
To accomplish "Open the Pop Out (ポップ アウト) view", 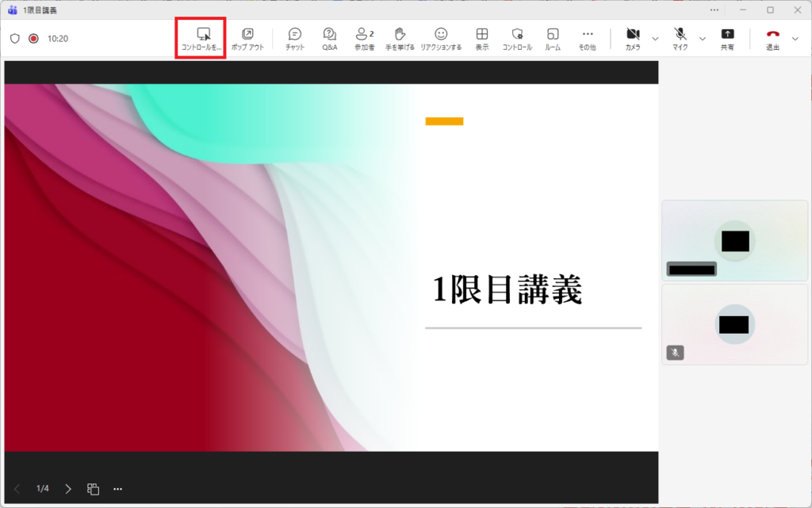I will [247, 38].
